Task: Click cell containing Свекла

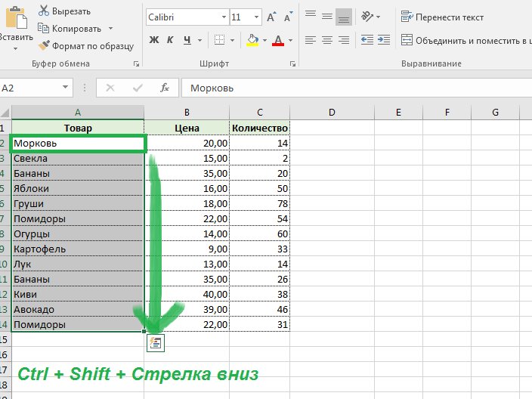Action: point(78,159)
